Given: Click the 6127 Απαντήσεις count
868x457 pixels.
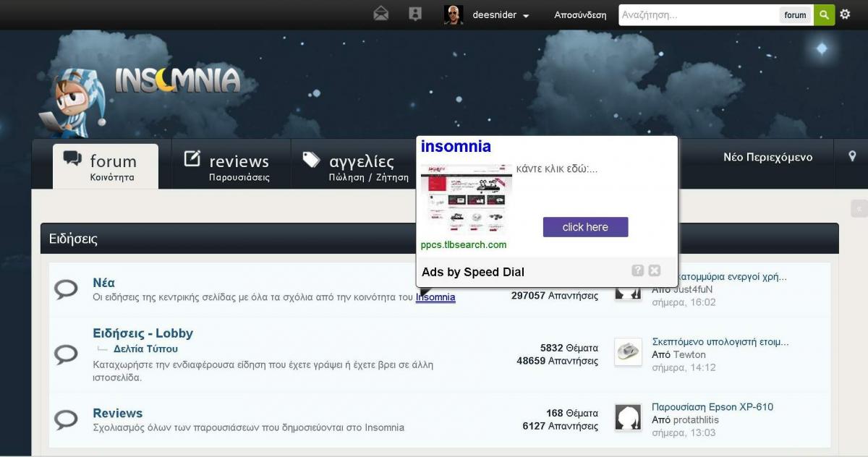Looking at the screenshot, I should coord(561,427).
